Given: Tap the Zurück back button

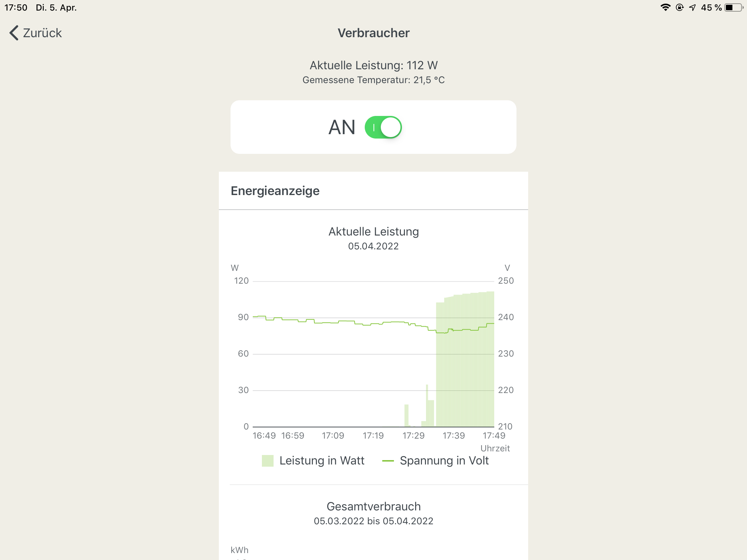Looking at the screenshot, I should [x=42, y=33].
